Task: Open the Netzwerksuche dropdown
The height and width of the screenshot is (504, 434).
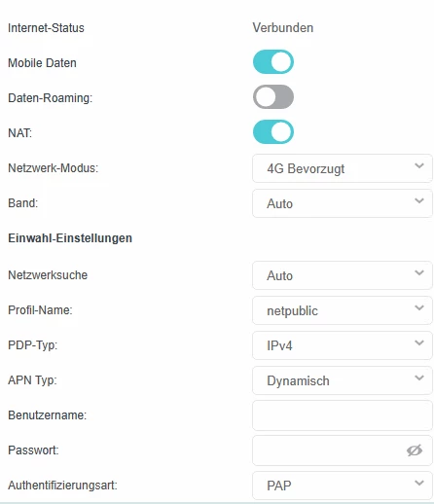Action: tap(343, 275)
